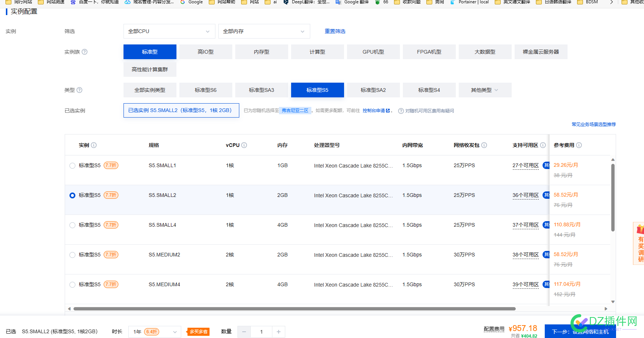This screenshot has height=338, width=644.
Task: Select the 裸金属云服务器 family tab
Action: pos(541,52)
